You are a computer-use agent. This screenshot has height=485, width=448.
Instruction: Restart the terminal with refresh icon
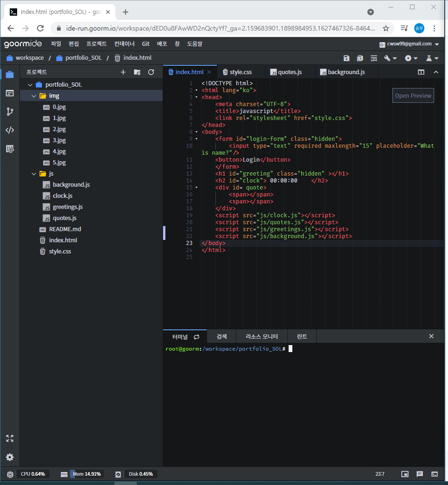tap(196, 337)
